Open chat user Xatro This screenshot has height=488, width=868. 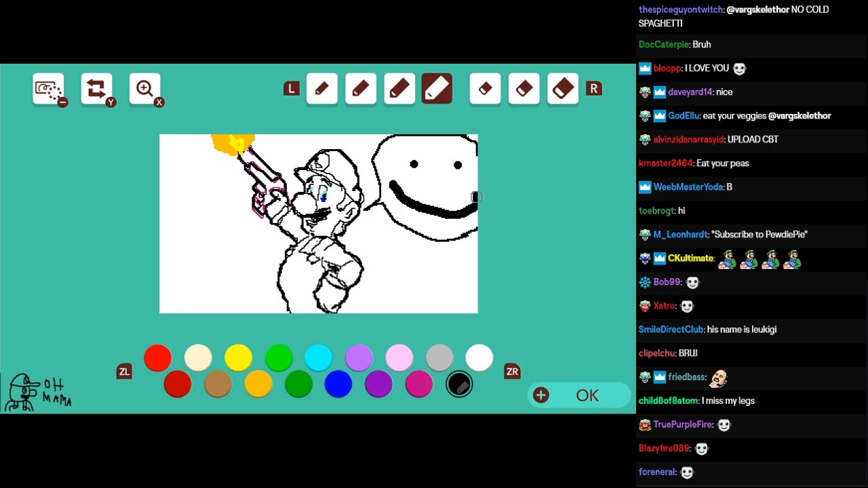(665, 306)
